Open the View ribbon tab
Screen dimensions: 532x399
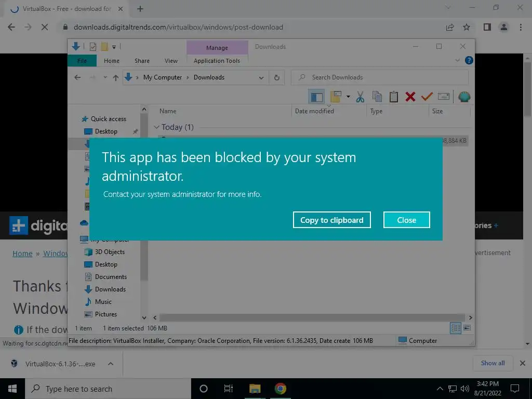[171, 61]
